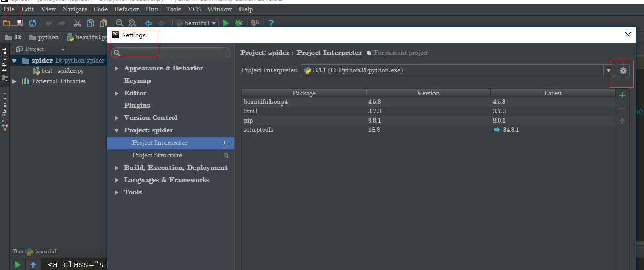Click the Latest column header
Screen dimensions: 644x270
tap(552, 93)
